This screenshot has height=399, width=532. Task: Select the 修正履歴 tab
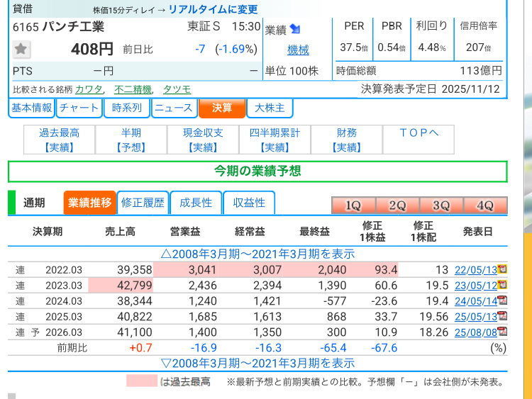(x=143, y=203)
